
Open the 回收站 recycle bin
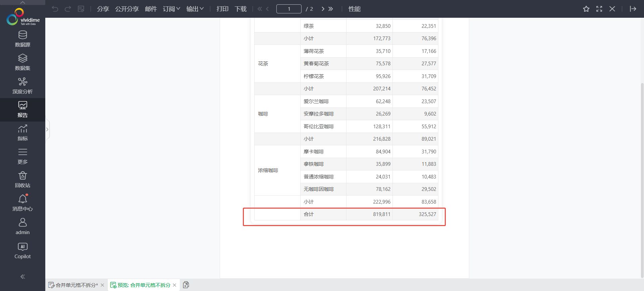coord(22,179)
